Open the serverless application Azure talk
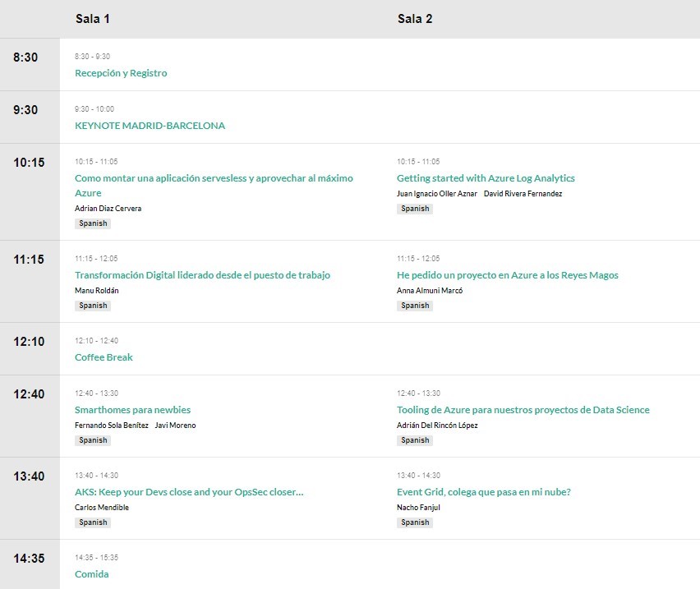 click(x=214, y=178)
